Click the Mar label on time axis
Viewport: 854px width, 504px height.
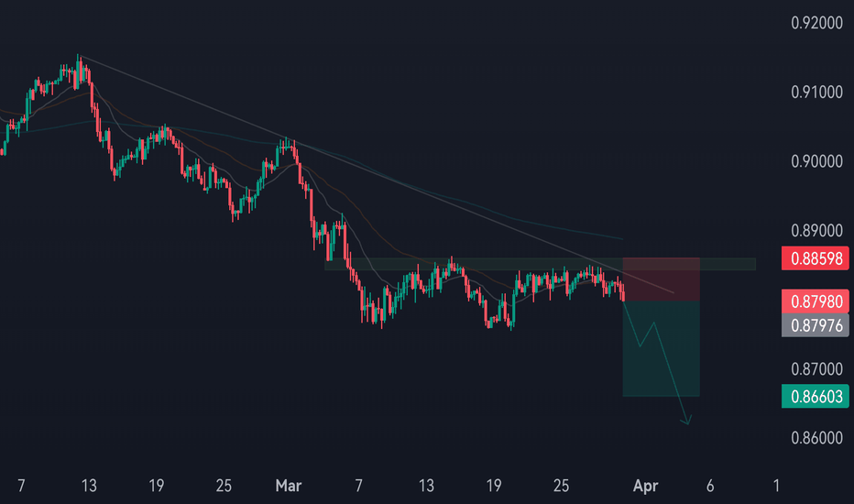[288, 486]
